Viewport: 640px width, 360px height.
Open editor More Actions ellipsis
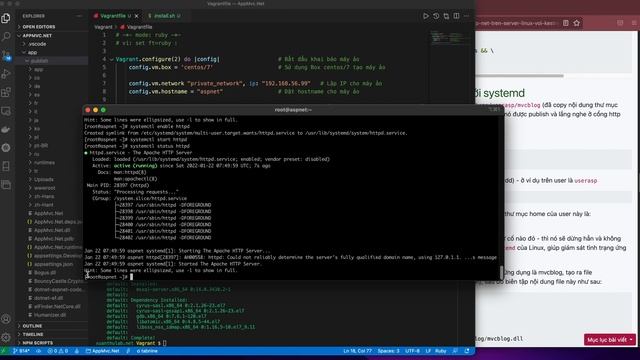[467, 16]
